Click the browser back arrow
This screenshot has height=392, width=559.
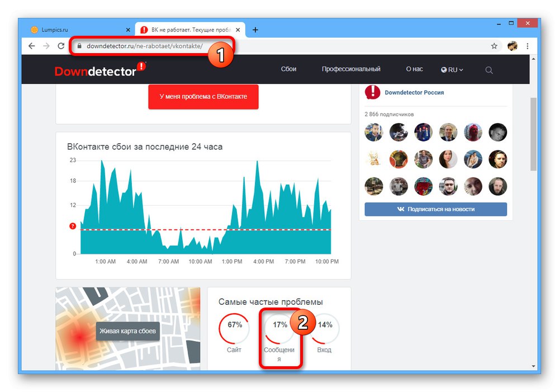click(32, 46)
